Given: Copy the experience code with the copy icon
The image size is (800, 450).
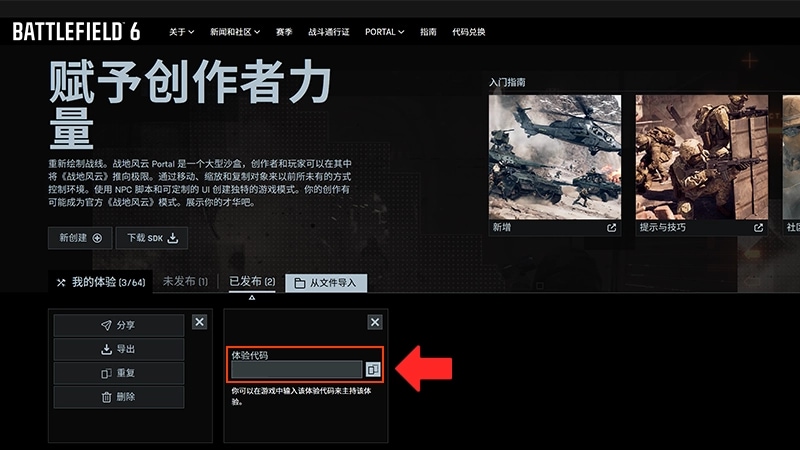Looking at the screenshot, I should tap(373, 369).
